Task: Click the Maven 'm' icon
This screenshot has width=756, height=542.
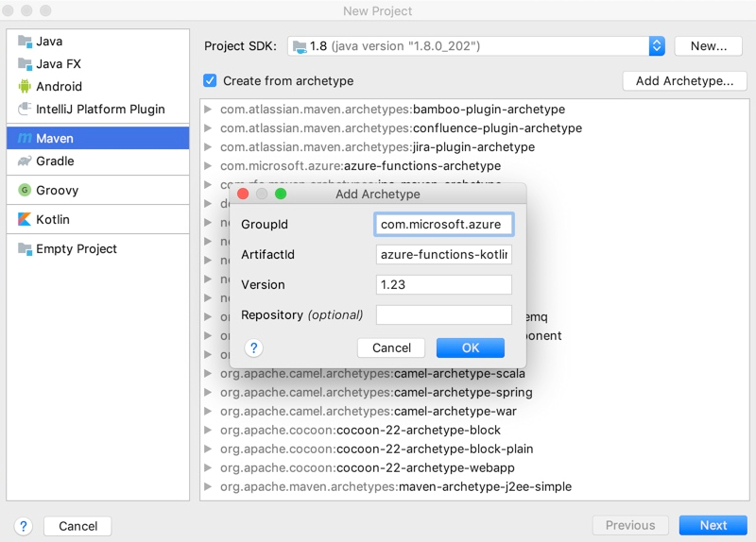Action: point(25,138)
